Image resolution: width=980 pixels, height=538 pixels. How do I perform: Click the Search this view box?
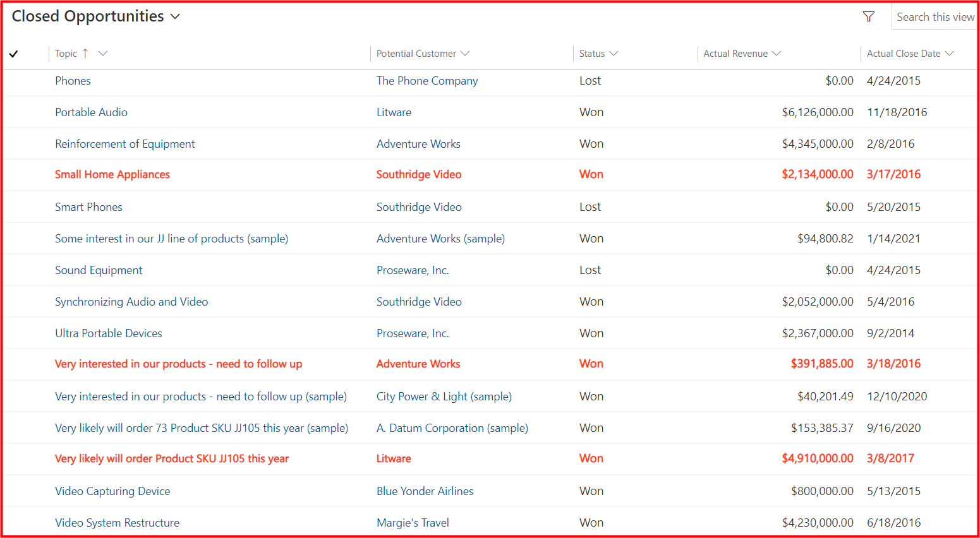pos(935,17)
